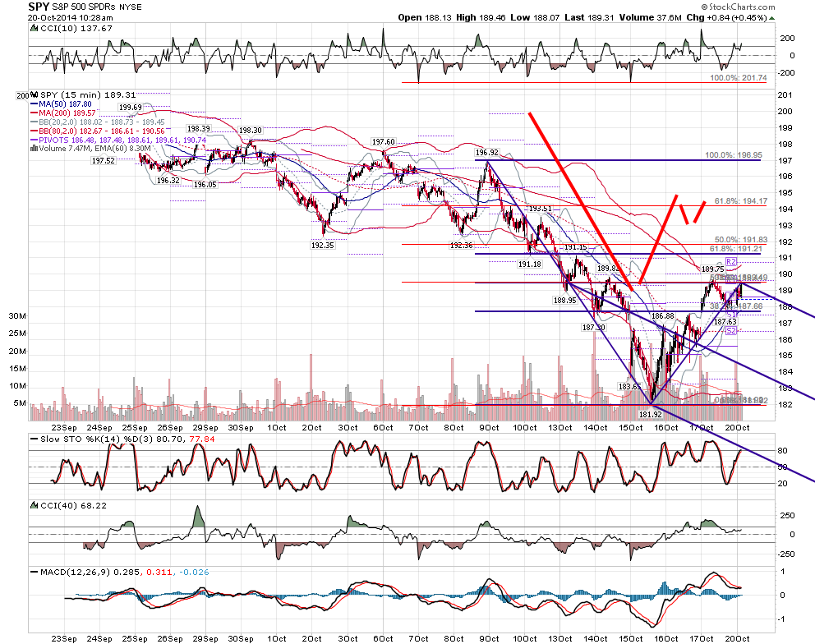The image size is (815, 644).
Task: Click the "50.0%: 191.83" Fibonacci label
Action: tap(741, 240)
